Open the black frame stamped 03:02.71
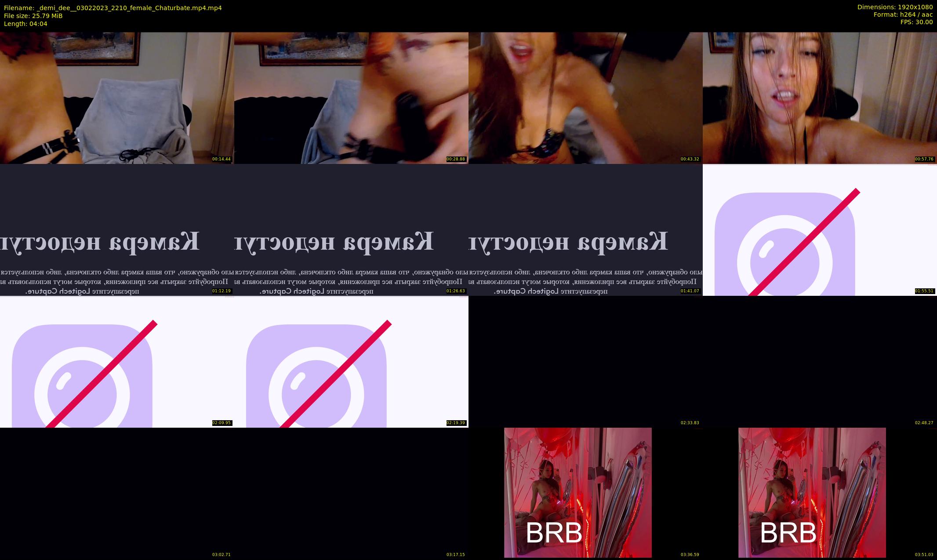Screen dimensions: 937x560 (x=117, y=494)
